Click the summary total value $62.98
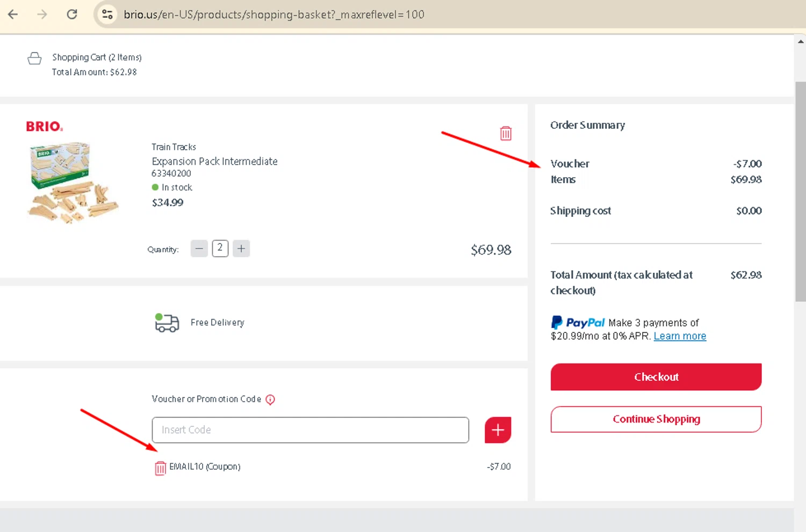 pos(746,275)
